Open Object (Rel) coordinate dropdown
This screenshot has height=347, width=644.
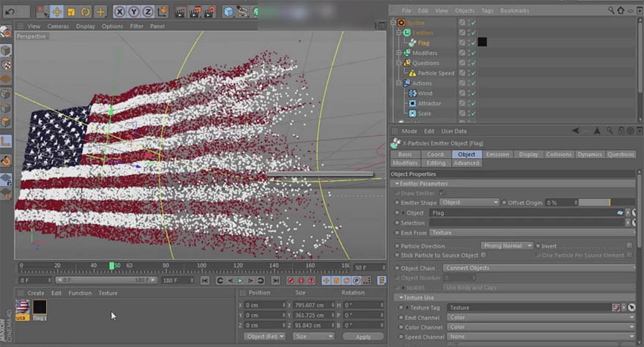point(264,336)
